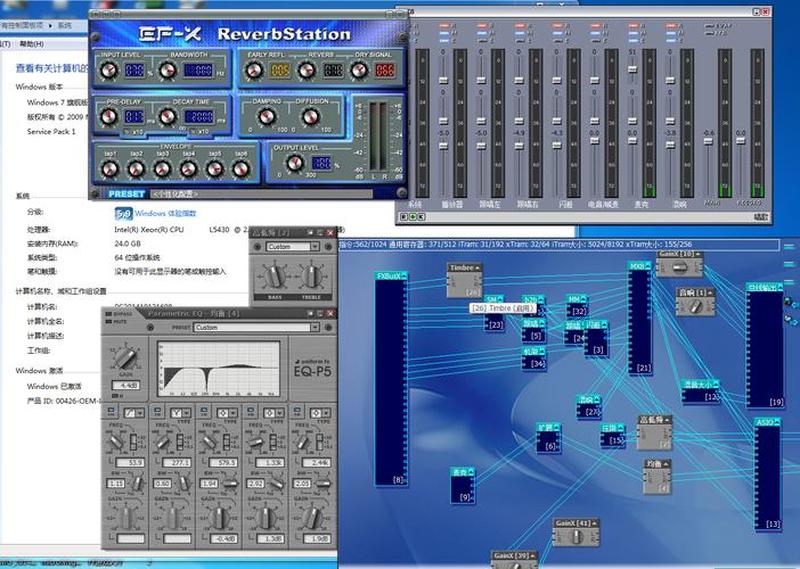Toggle the second EQ band on/off button

tap(158, 411)
